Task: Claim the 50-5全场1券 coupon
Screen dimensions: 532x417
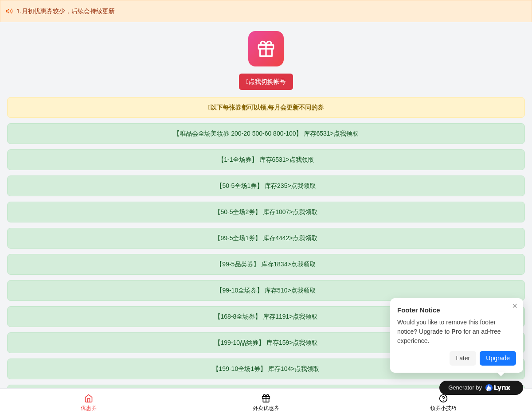Action: click(266, 186)
